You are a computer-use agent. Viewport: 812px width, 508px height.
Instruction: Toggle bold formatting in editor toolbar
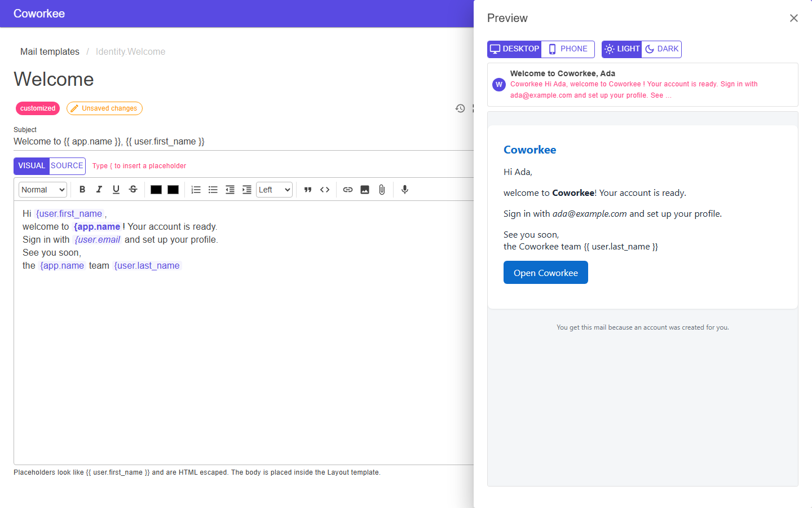click(x=82, y=190)
